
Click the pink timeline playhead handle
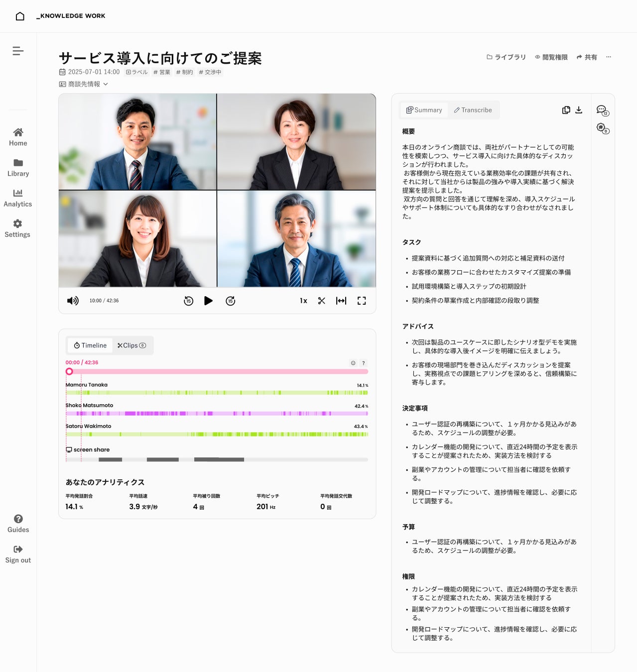69,371
